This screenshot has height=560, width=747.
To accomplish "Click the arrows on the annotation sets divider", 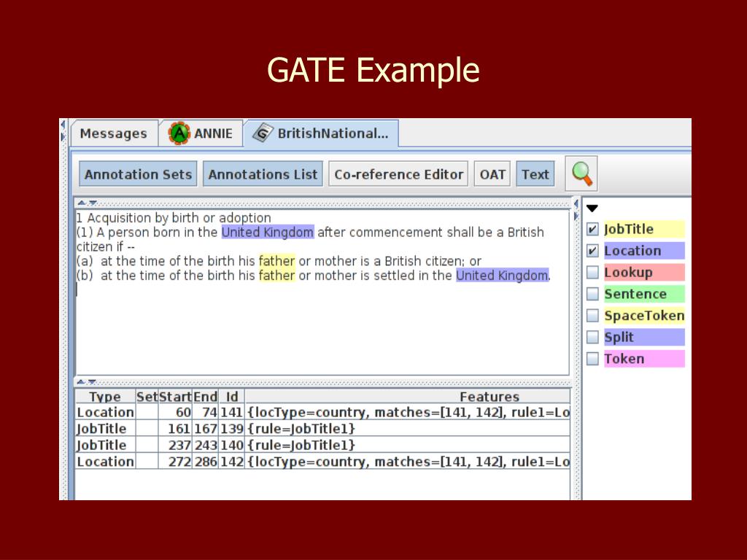I will (x=576, y=210).
